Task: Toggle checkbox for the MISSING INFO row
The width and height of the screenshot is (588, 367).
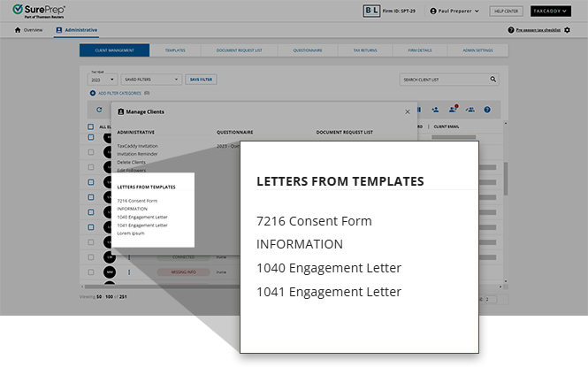Action: 91,272
